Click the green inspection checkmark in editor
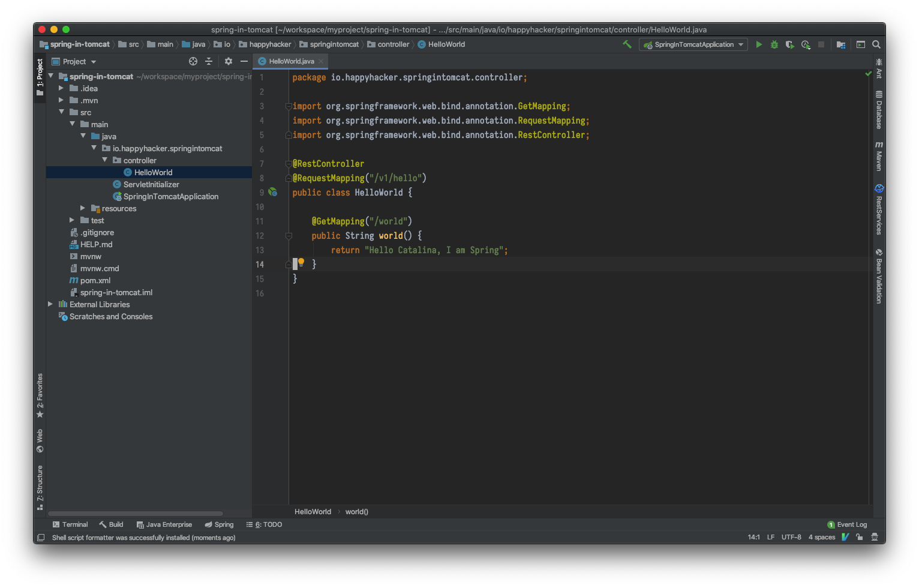 coord(868,73)
